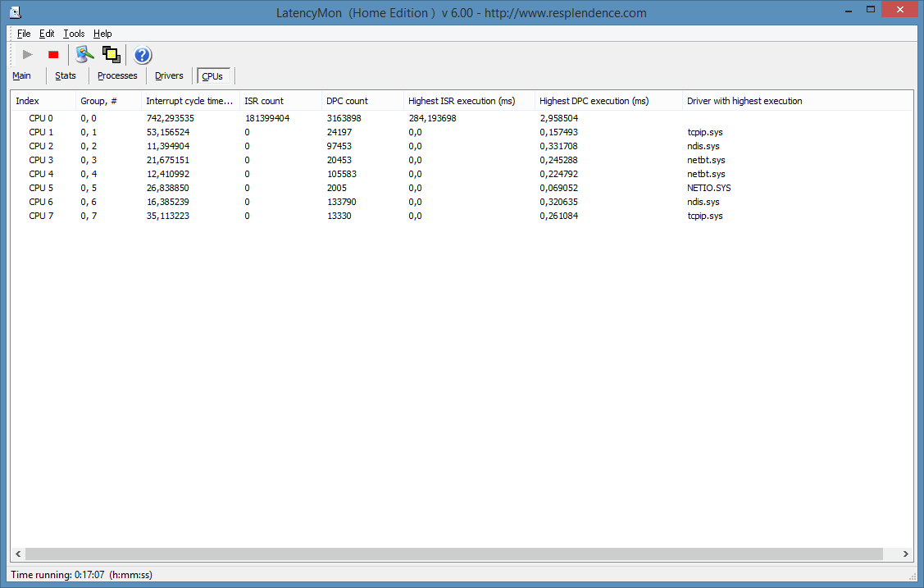Start monitoring with the play button

(27, 55)
